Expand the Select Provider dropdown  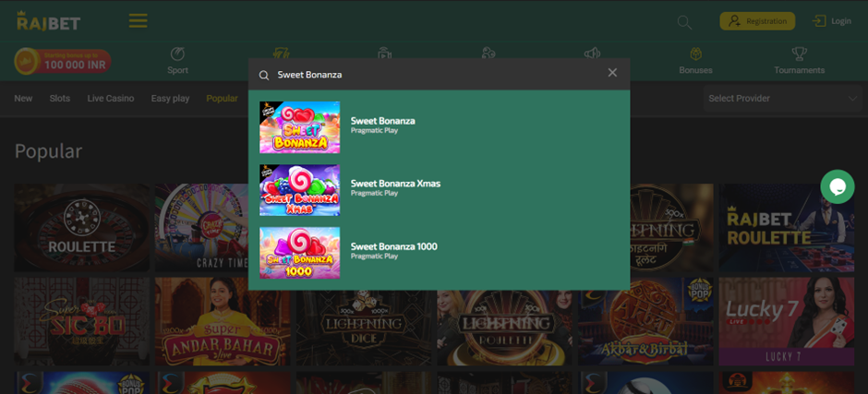[x=781, y=98]
